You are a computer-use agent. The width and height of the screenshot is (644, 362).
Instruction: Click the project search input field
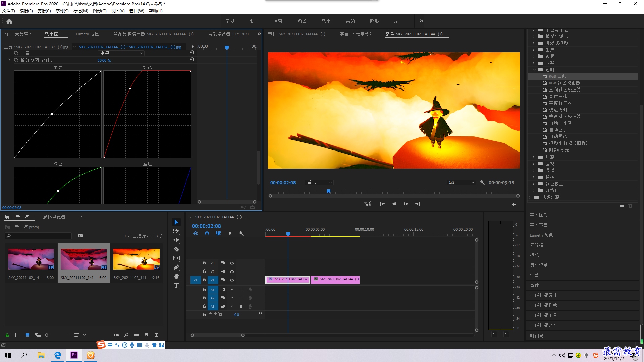click(39, 236)
